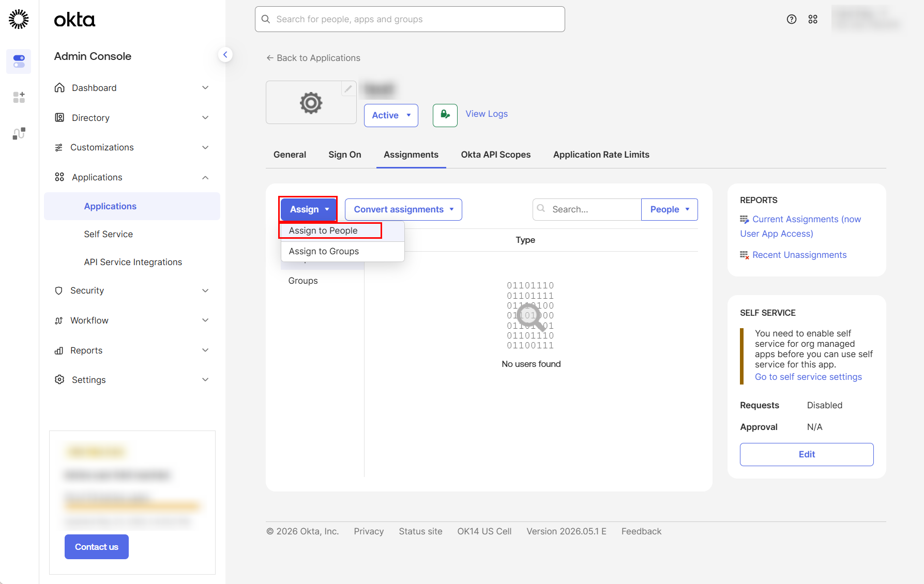Open the Okta API Scopes tab

496,155
